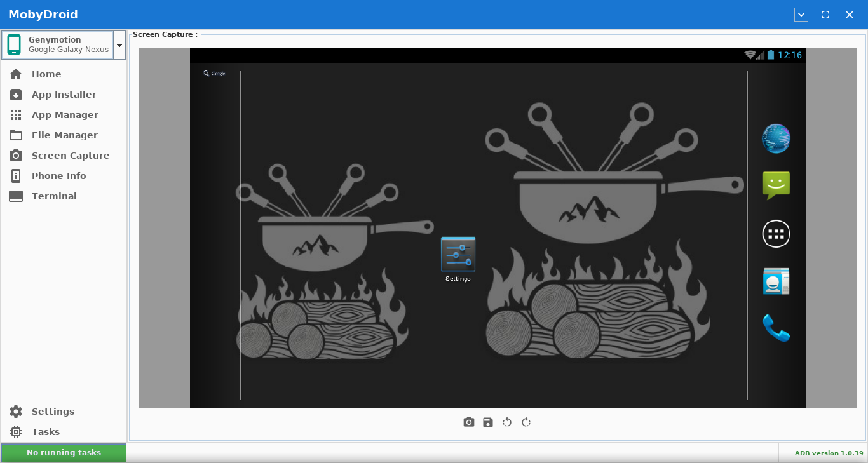This screenshot has height=463, width=868.
Task: Rotate capture clockwise
Action: point(526,422)
